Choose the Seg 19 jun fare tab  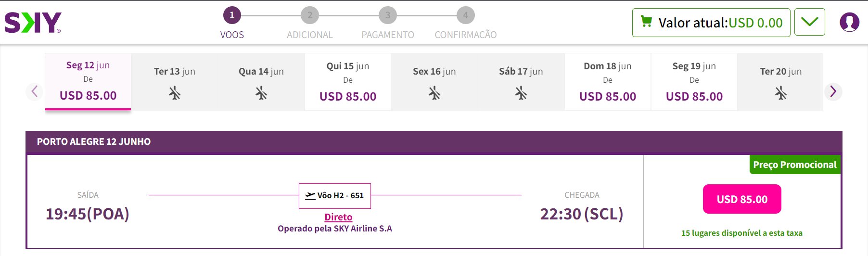pos(694,82)
